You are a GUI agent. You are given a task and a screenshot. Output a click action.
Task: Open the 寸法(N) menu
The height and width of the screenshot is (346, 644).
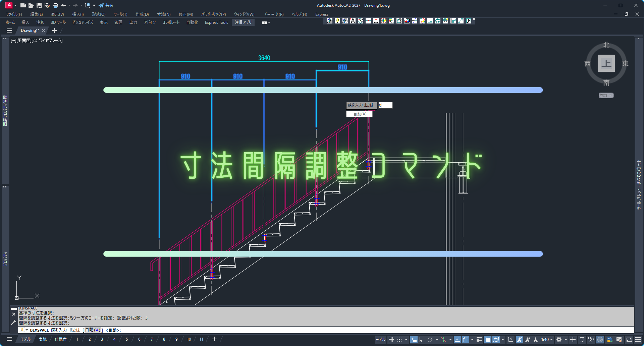(x=164, y=14)
